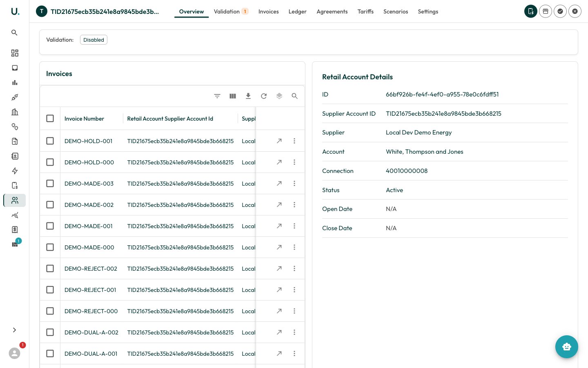Sort by the Invoice Number column header
Viewport: 588px width, 368px height.
84,119
